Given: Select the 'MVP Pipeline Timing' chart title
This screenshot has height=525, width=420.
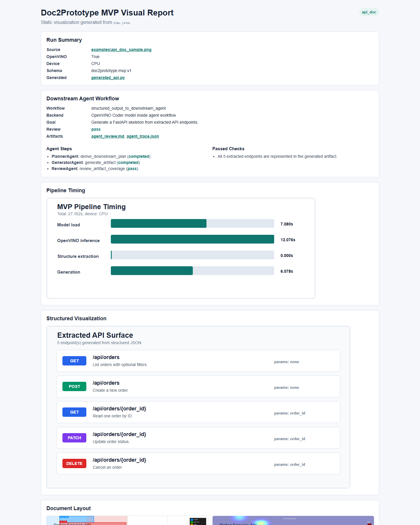Looking at the screenshot, I should click(91, 207).
